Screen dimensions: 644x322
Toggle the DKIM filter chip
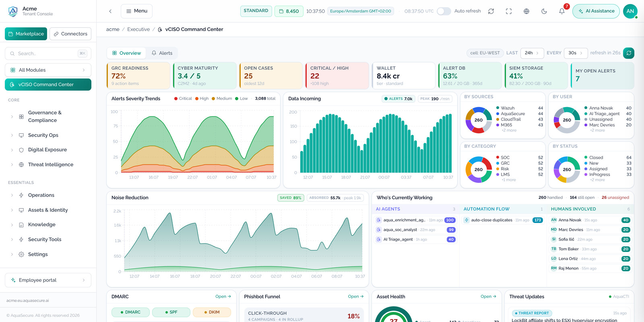tap(212, 312)
